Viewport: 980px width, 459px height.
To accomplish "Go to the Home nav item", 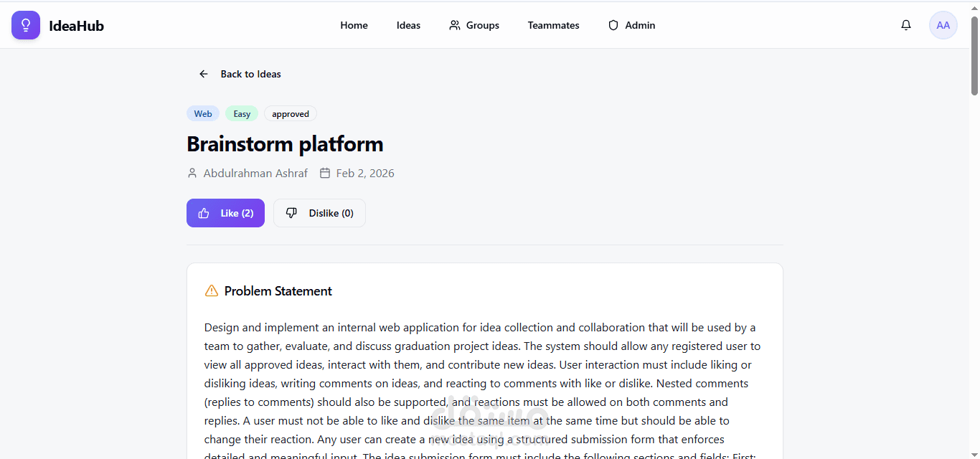I will (x=354, y=25).
